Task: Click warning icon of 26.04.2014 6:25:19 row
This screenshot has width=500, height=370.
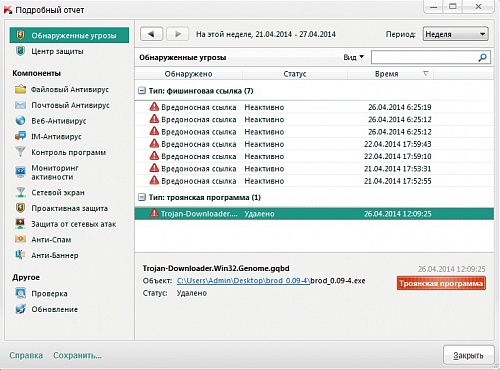Action: [154, 107]
